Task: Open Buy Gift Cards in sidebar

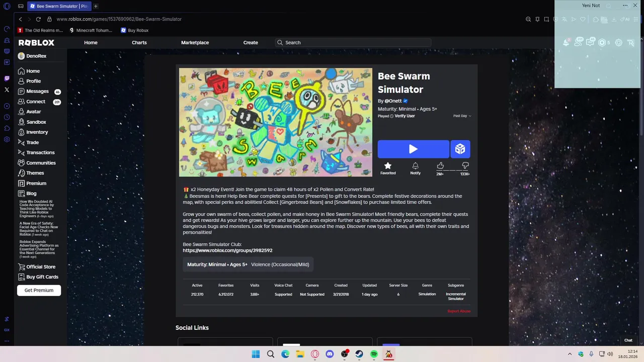Action: click(38, 277)
